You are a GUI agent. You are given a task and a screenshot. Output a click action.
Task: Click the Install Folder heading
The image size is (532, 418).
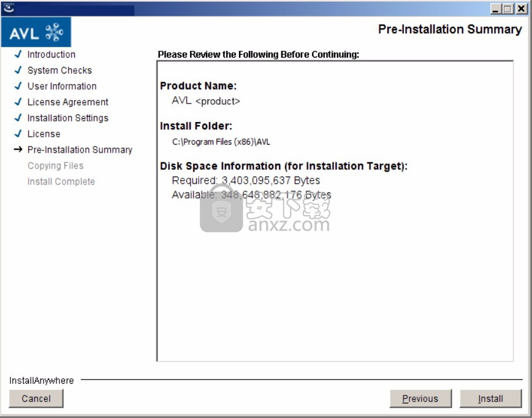196,126
